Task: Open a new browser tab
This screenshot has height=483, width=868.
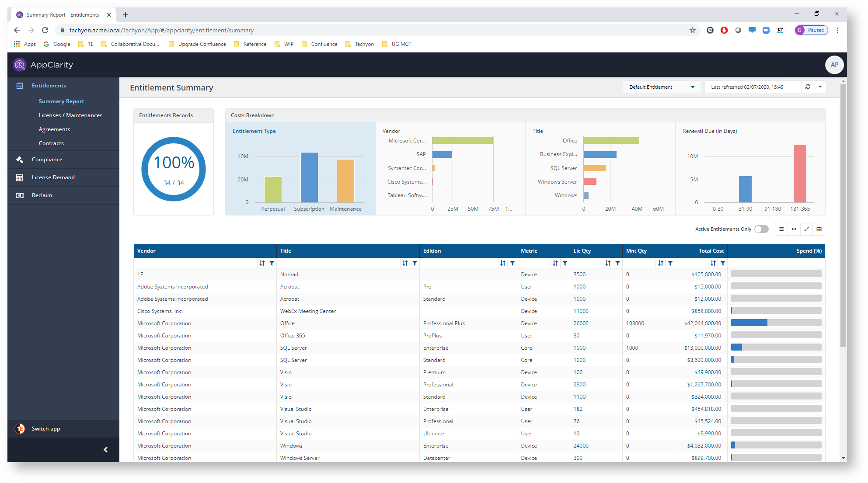Action: pos(125,15)
